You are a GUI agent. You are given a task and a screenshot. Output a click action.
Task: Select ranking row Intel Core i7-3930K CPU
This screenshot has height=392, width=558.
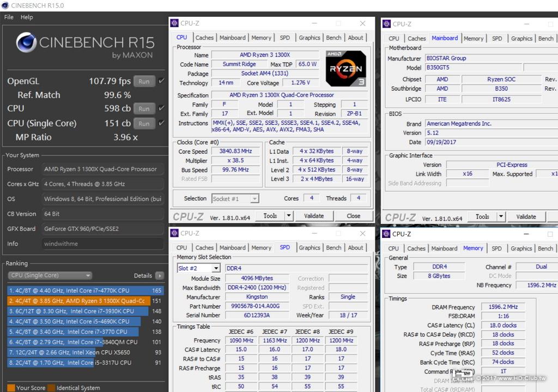85,311
